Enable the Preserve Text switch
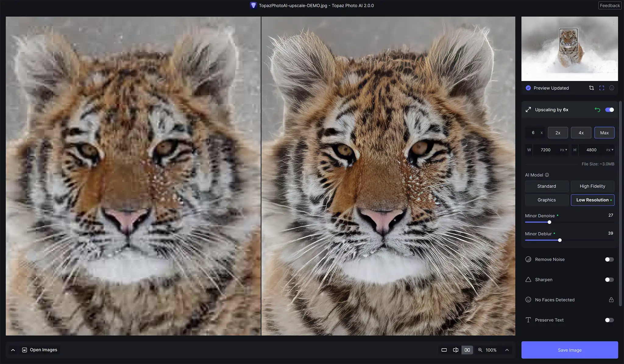This screenshot has width=624, height=364. point(609,320)
